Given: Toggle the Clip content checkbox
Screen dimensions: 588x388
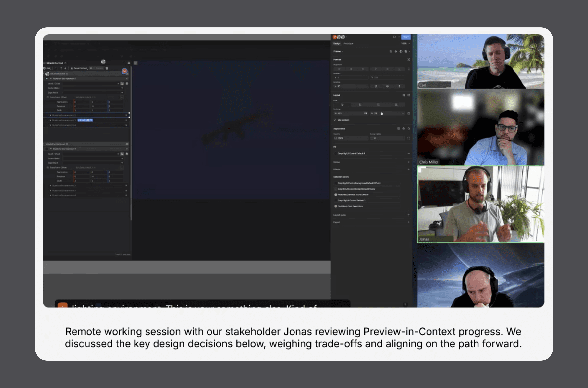Looking at the screenshot, I should point(335,120).
